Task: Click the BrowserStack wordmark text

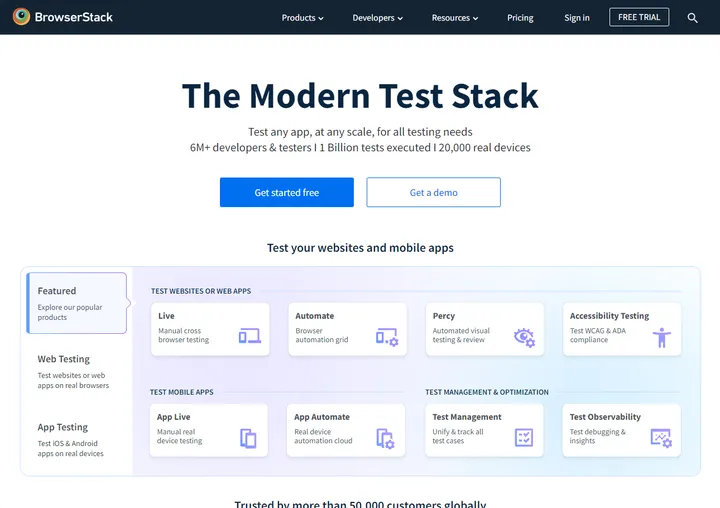Action: pyautogui.click(x=73, y=17)
